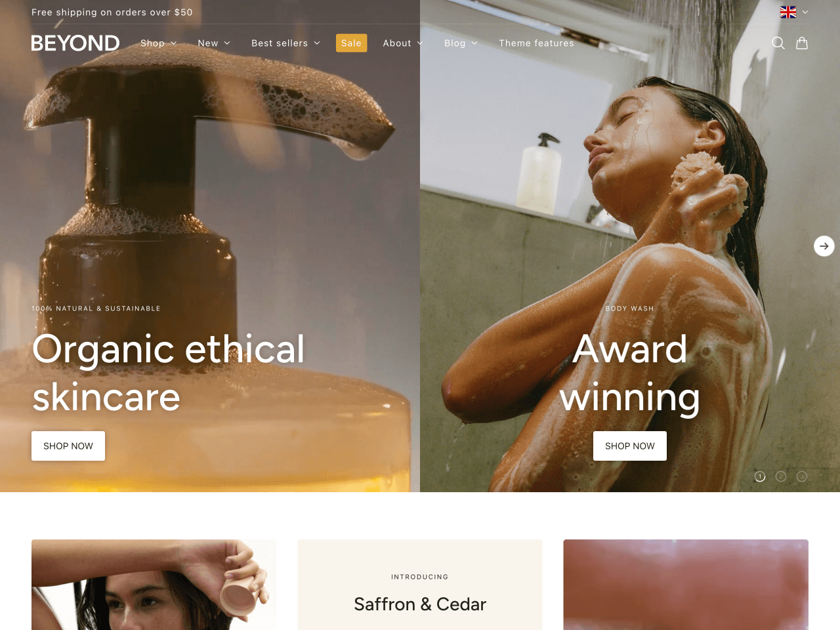
Task: Expand the Best sellers dropdown
Action: [x=285, y=43]
